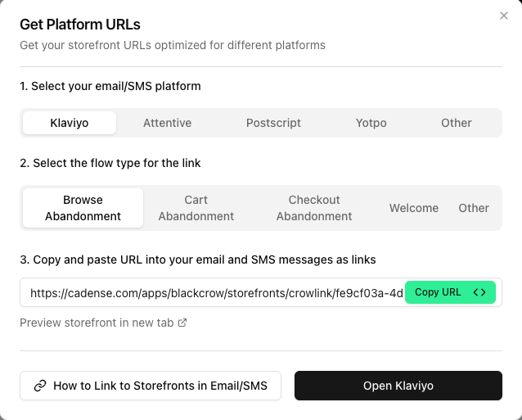Image resolution: width=522 pixels, height=420 pixels.
Task: Click the external link icon beside Preview storefront
Action: (182, 323)
